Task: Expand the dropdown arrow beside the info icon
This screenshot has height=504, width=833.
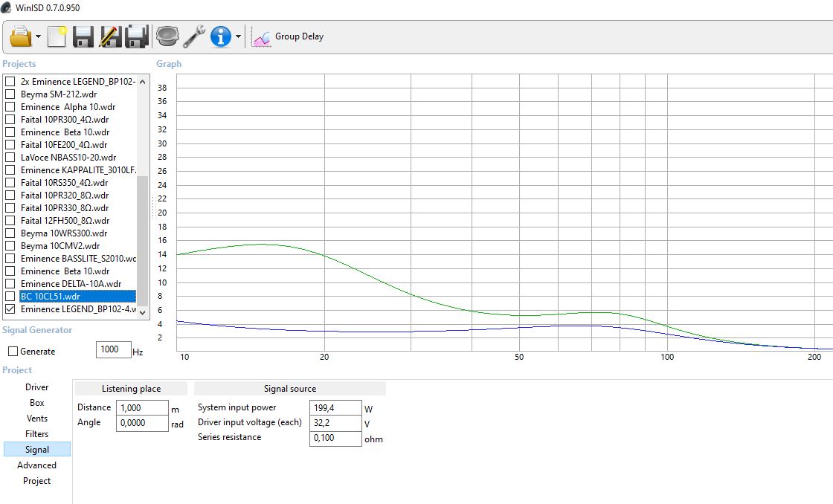Action: tap(238, 36)
